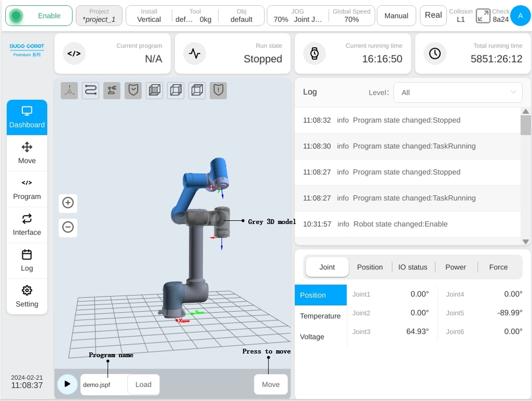The width and height of the screenshot is (532, 401).
Task: Switch to the Power tab
Action: (456, 267)
